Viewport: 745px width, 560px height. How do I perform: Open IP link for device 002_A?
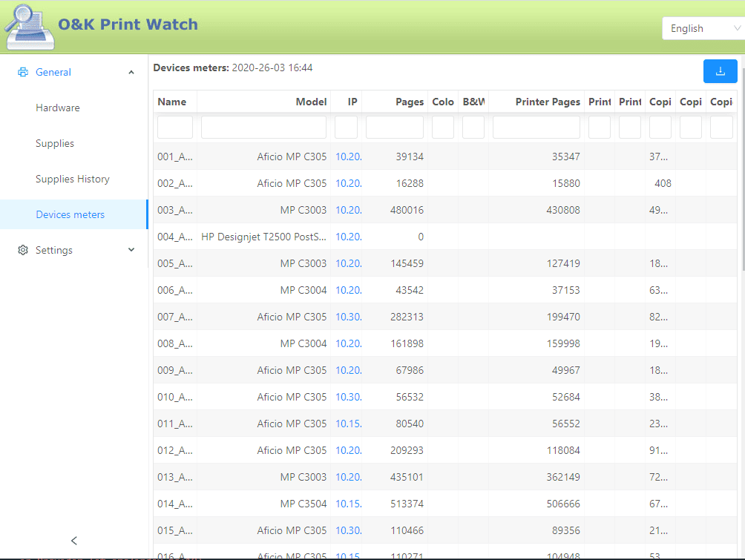348,183
